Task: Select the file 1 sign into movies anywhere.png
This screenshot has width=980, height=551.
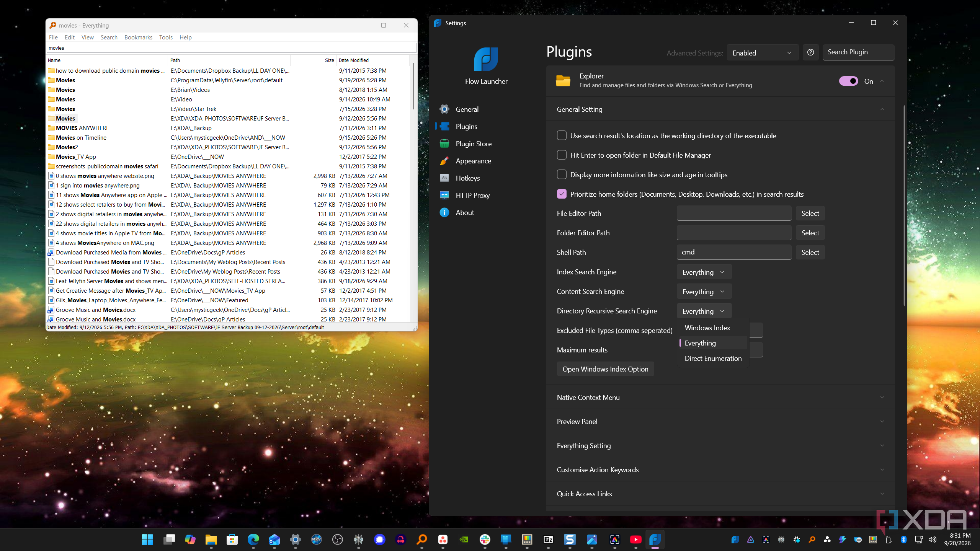Action: point(228,186)
